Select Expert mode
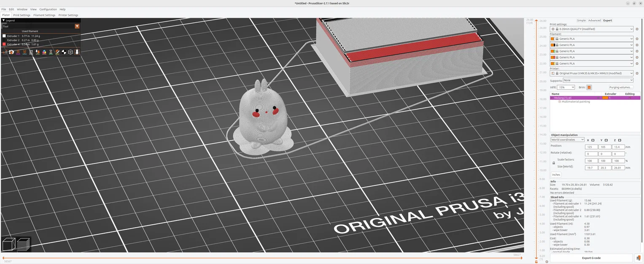Screen dimensions: 644x264 click(607, 20)
